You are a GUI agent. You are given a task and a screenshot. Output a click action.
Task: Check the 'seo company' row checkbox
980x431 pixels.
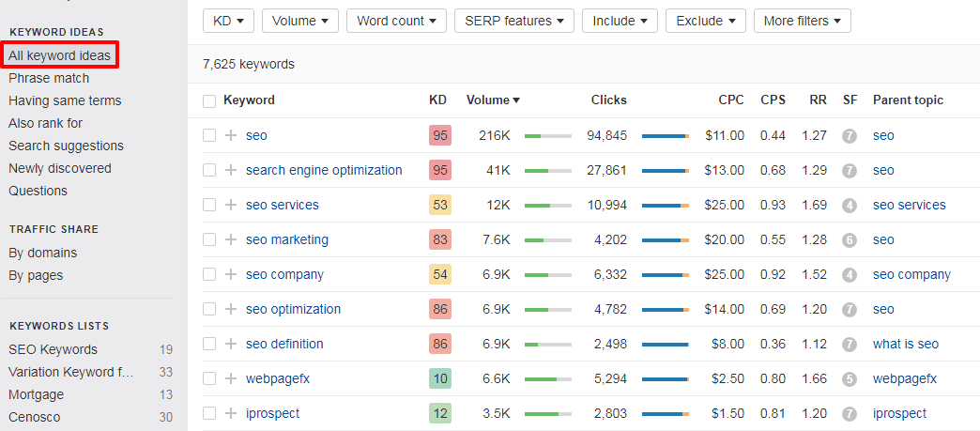pyautogui.click(x=209, y=274)
